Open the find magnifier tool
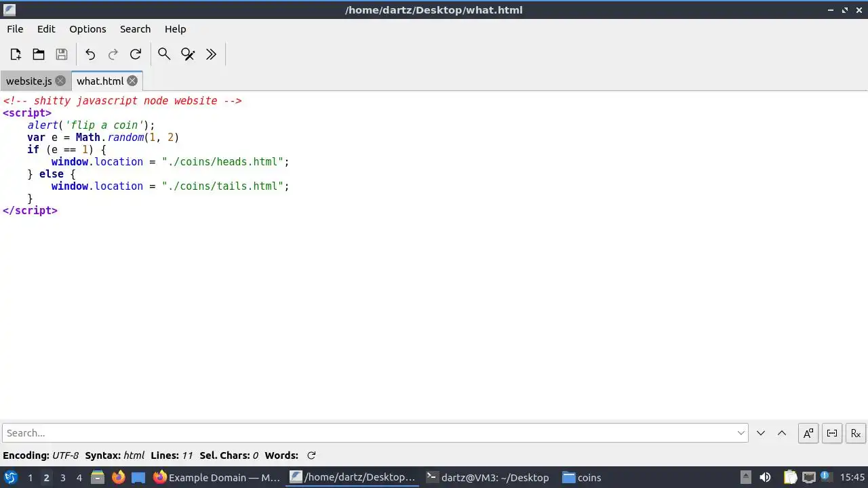Screen dimensions: 868x488 (x=164, y=54)
